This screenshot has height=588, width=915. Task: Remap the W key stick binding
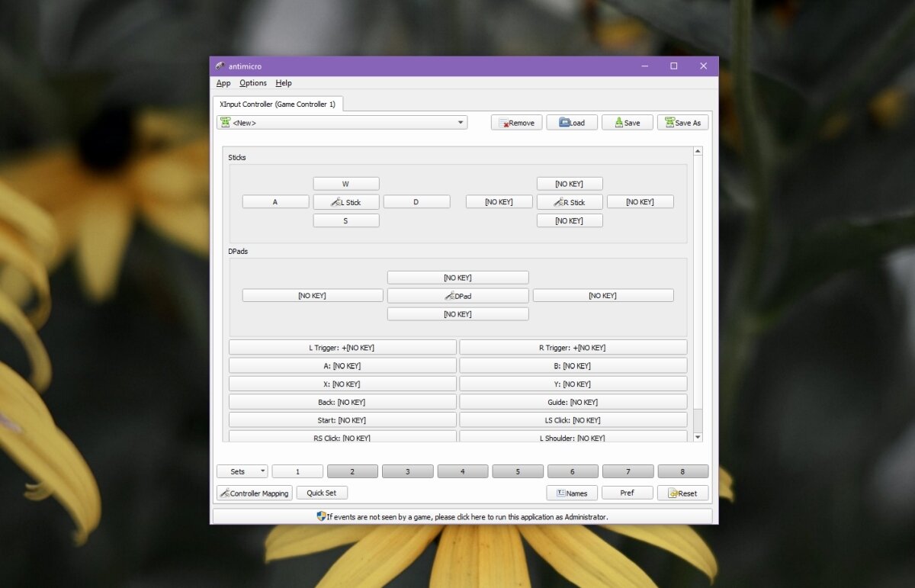point(345,183)
